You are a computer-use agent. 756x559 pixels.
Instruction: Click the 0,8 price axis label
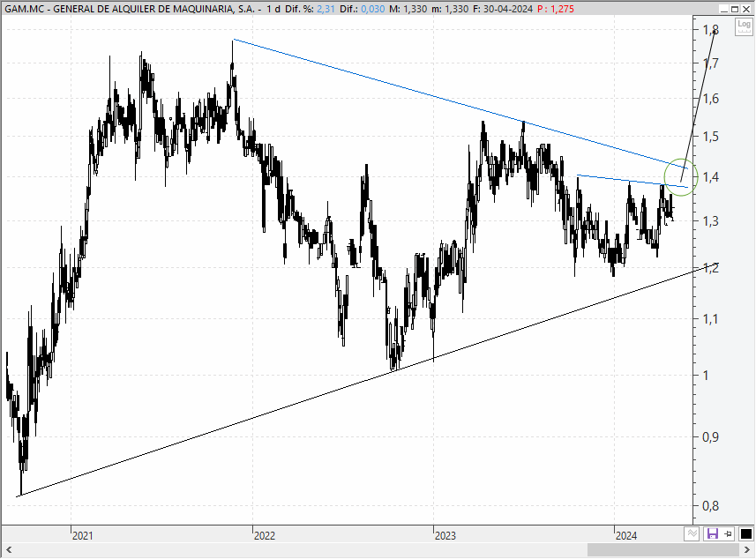(x=711, y=505)
